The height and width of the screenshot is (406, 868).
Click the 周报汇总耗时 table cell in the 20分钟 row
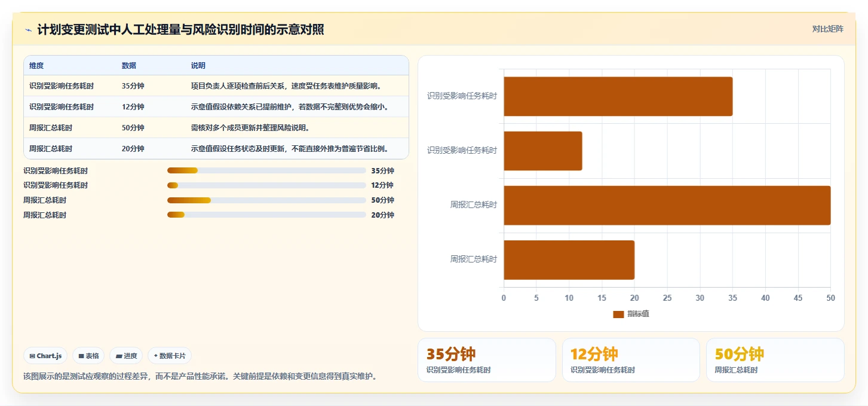pyautogui.click(x=51, y=149)
